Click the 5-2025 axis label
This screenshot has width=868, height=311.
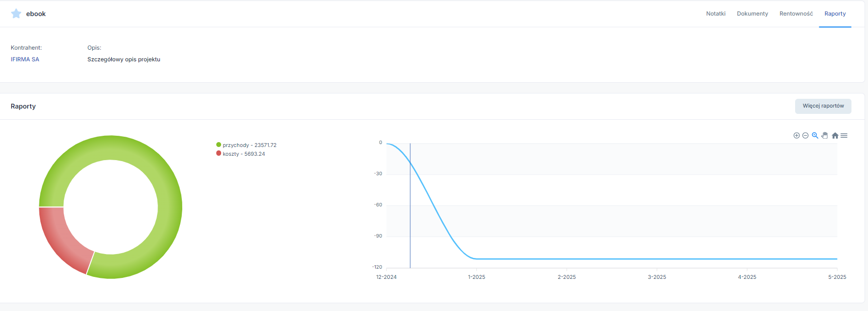click(837, 277)
